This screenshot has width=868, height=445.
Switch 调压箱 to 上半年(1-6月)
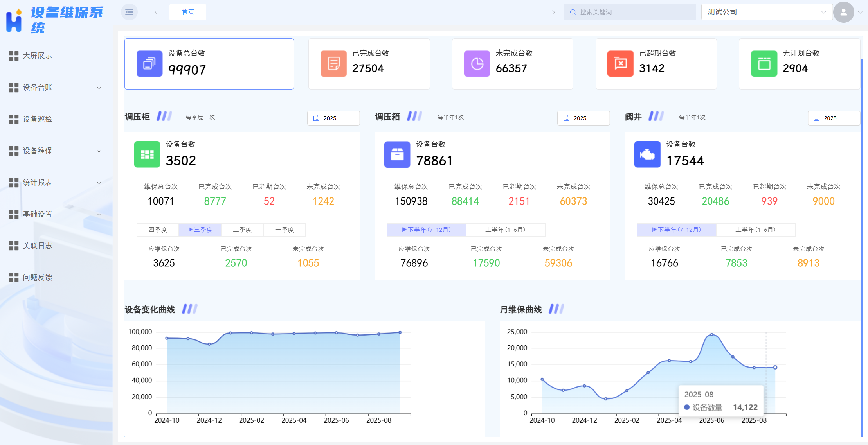[x=506, y=230]
